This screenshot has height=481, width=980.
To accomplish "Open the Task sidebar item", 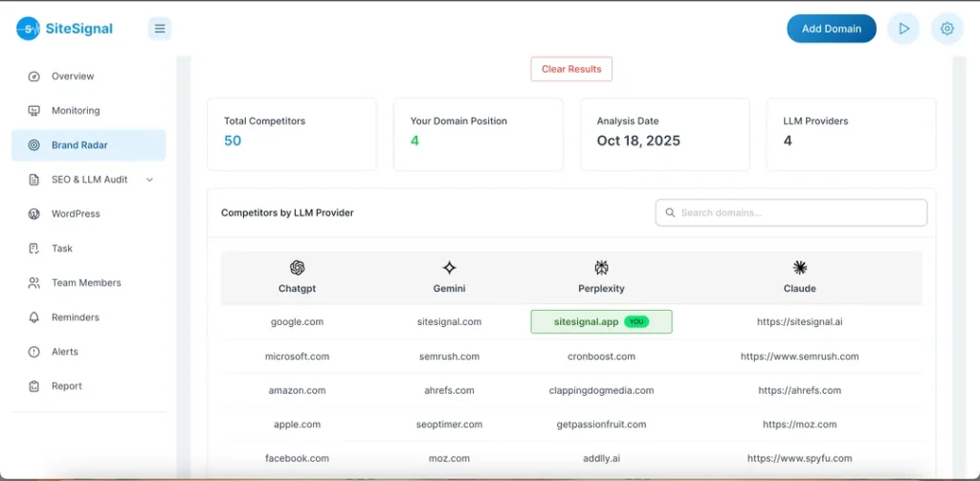I will [62, 249].
